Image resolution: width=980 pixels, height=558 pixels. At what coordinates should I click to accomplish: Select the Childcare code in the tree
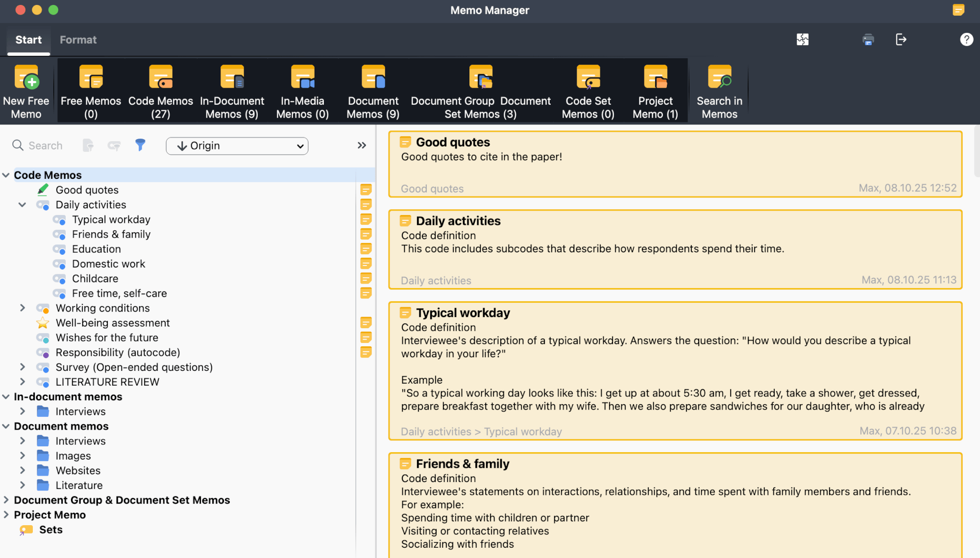pyautogui.click(x=95, y=278)
